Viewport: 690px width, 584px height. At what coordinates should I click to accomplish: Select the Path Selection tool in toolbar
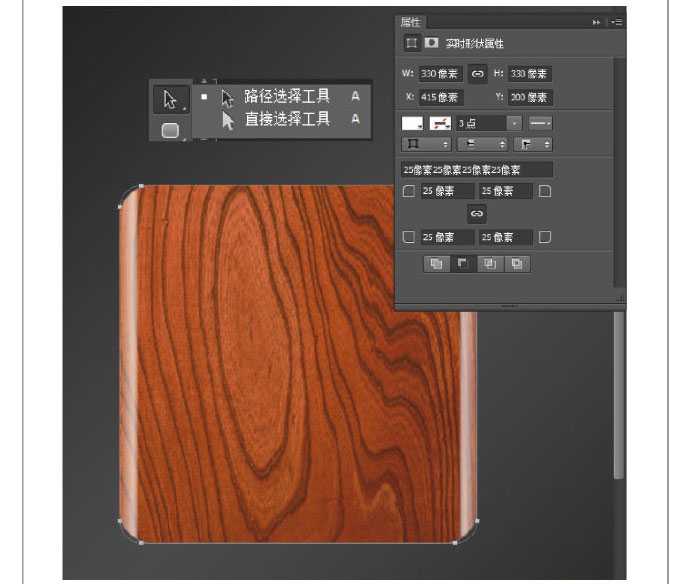pyautogui.click(x=170, y=99)
